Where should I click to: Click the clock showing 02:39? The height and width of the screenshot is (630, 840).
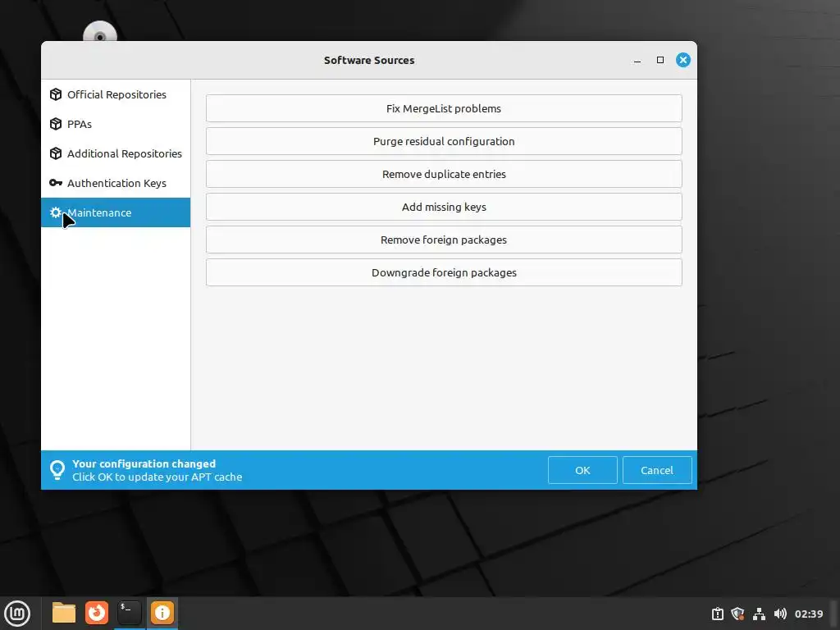(808, 614)
